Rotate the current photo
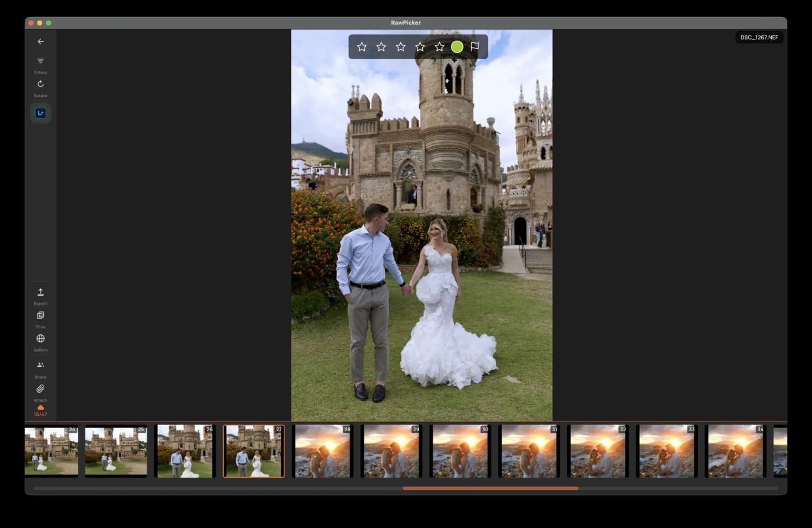The image size is (812, 528). (x=41, y=85)
